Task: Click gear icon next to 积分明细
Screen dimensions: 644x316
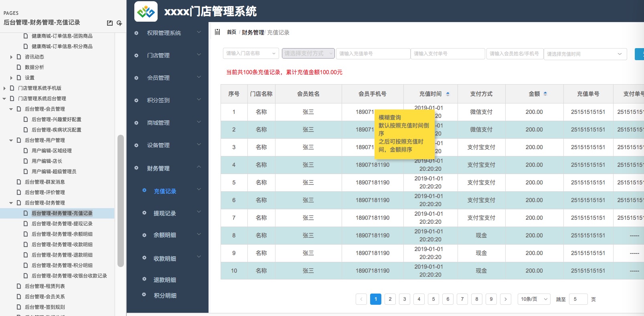Action: click(144, 294)
